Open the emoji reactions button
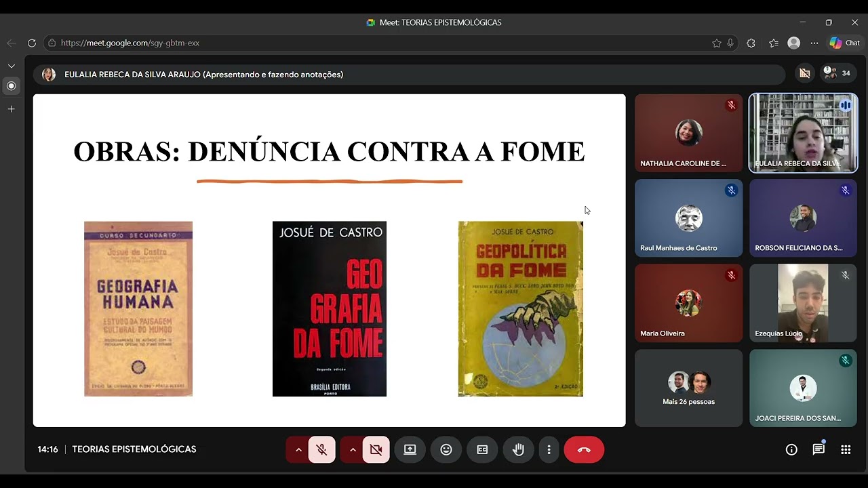The image size is (868, 488). click(446, 449)
